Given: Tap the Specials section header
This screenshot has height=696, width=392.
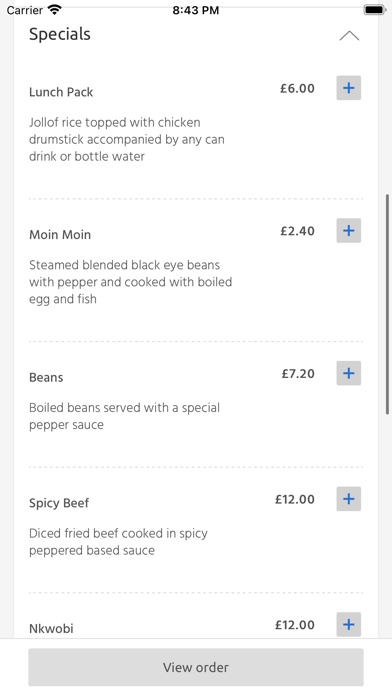Looking at the screenshot, I should pos(60,34).
